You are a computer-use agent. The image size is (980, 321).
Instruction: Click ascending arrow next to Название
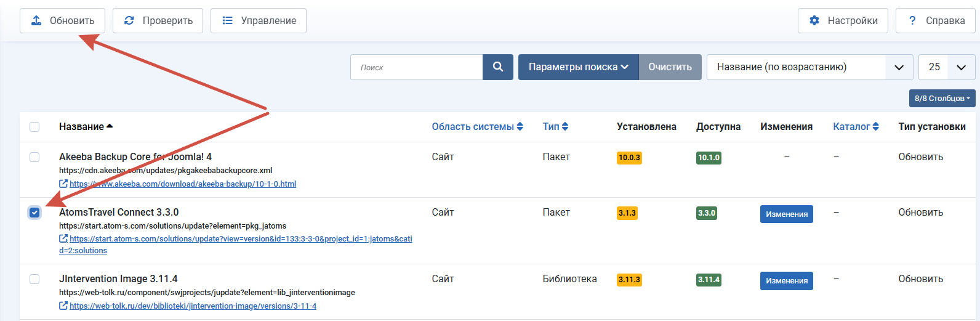[x=110, y=126]
